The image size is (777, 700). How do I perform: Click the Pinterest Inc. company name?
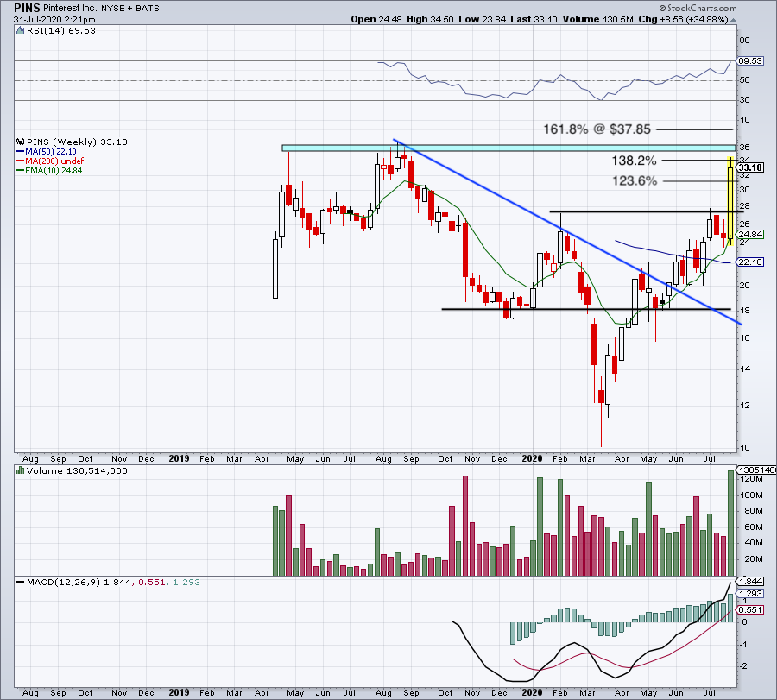[x=71, y=9]
